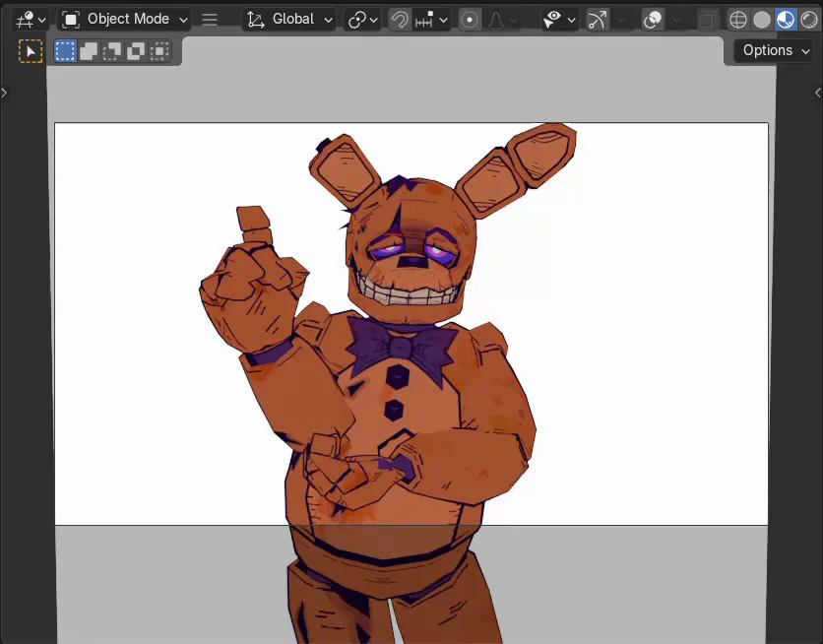Expand the hidden toolbar arrow on left edge

point(4,93)
